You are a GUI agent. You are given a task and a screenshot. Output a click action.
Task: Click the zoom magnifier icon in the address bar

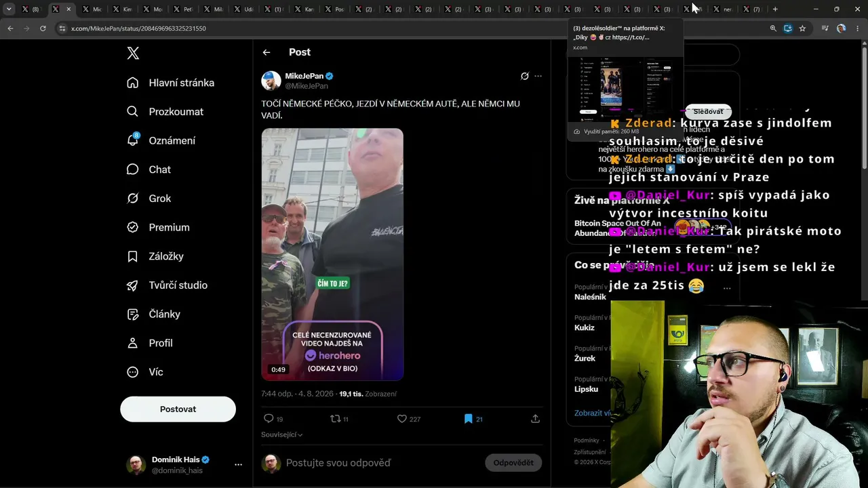coord(773,28)
